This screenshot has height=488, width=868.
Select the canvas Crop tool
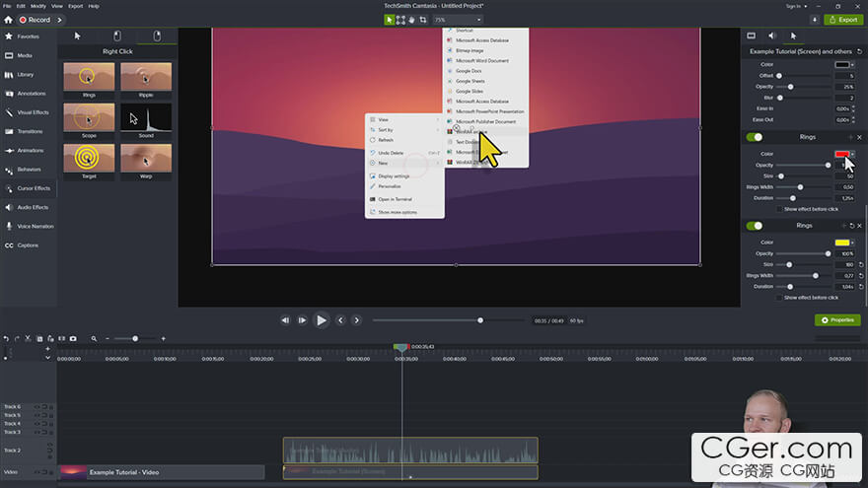pos(423,20)
